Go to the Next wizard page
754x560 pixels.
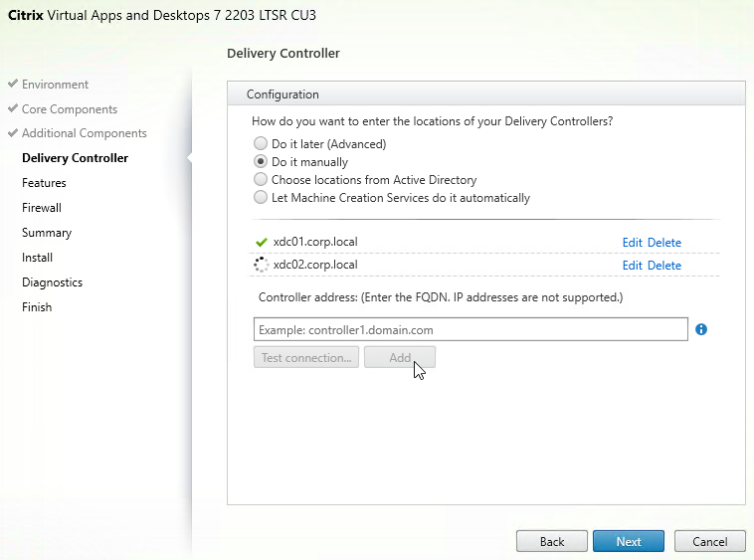point(629,542)
